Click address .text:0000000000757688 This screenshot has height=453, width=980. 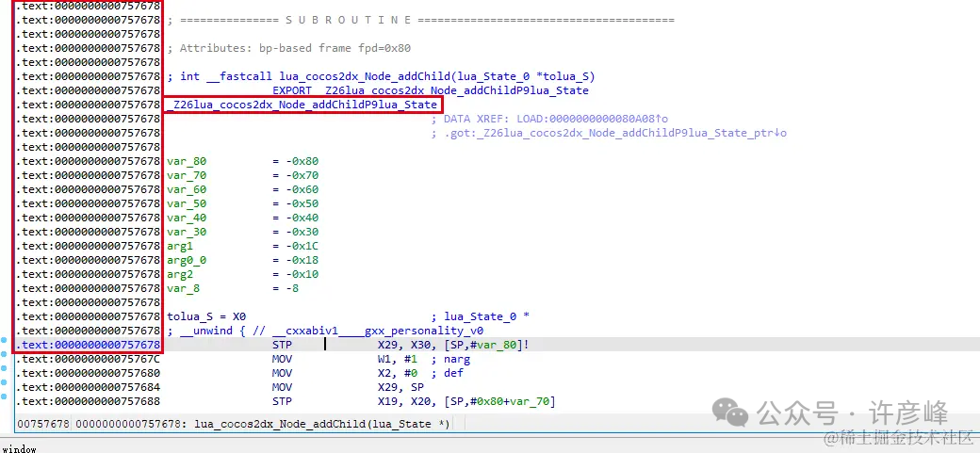89,401
